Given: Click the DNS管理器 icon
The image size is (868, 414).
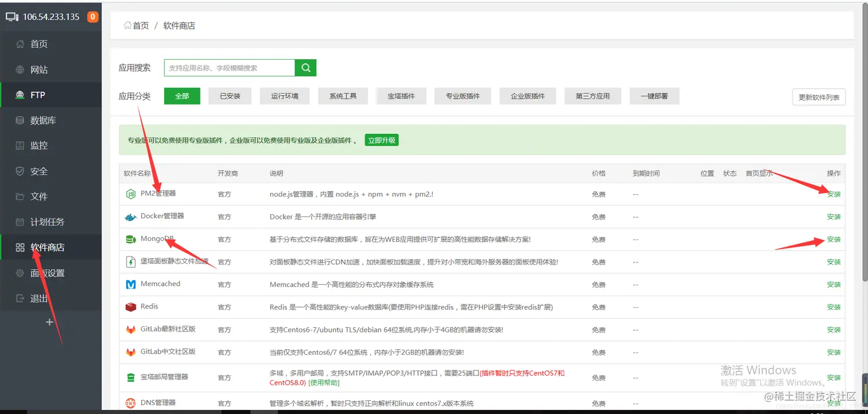Looking at the screenshot, I should (x=130, y=403).
